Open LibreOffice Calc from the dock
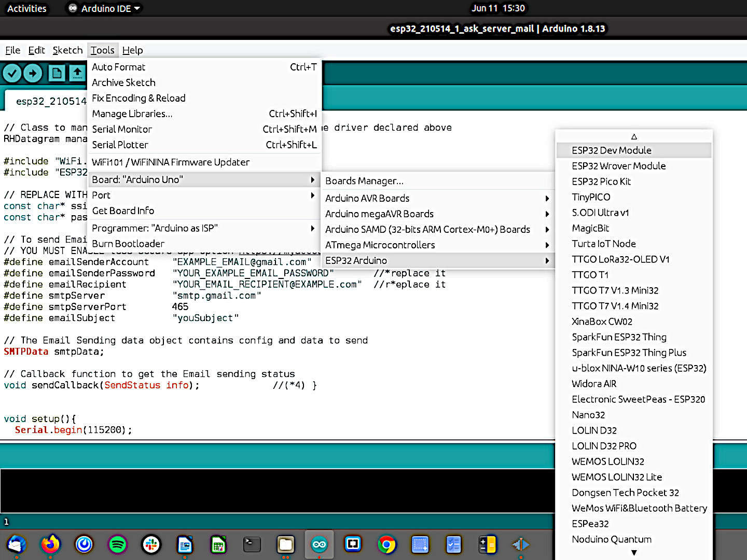This screenshot has width=747, height=560. tap(218, 544)
